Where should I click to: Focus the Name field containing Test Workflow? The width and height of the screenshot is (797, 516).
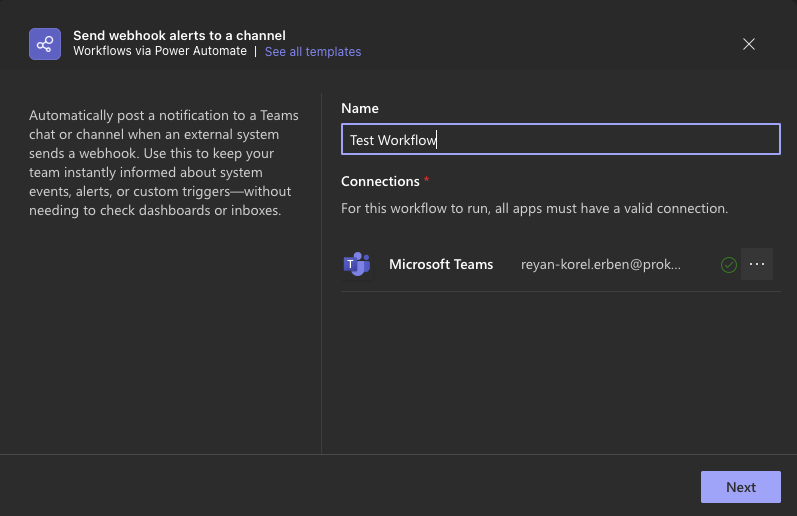click(x=560, y=140)
